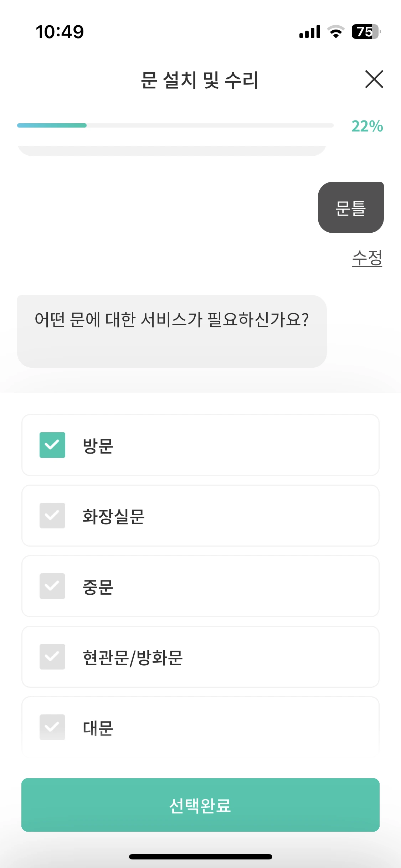Tap the 선택완료 button
This screenshot has width=401, height=868.
coord(200,805)
